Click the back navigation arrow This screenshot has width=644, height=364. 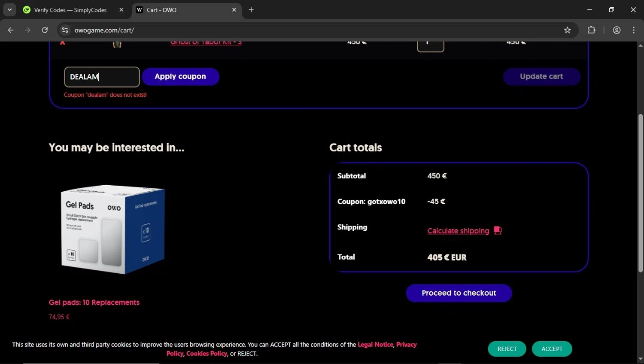(x=11, y=30)
